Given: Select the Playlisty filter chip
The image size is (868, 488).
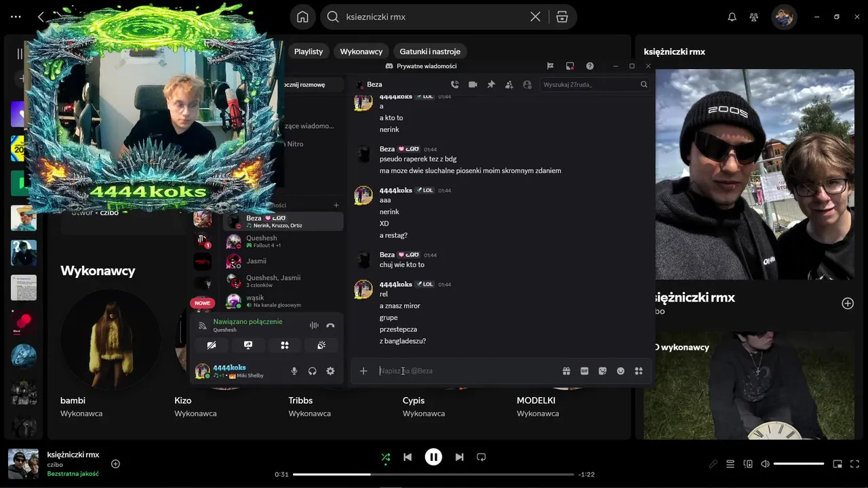Looking at the screenshot, I should click(x=309, y=52).
